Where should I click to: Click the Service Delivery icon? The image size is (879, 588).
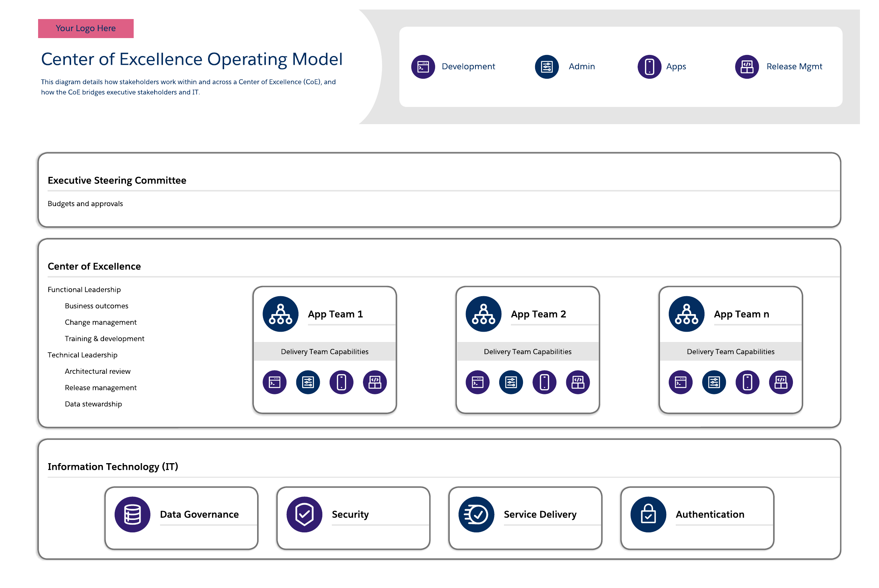click(x=476, y=514)
